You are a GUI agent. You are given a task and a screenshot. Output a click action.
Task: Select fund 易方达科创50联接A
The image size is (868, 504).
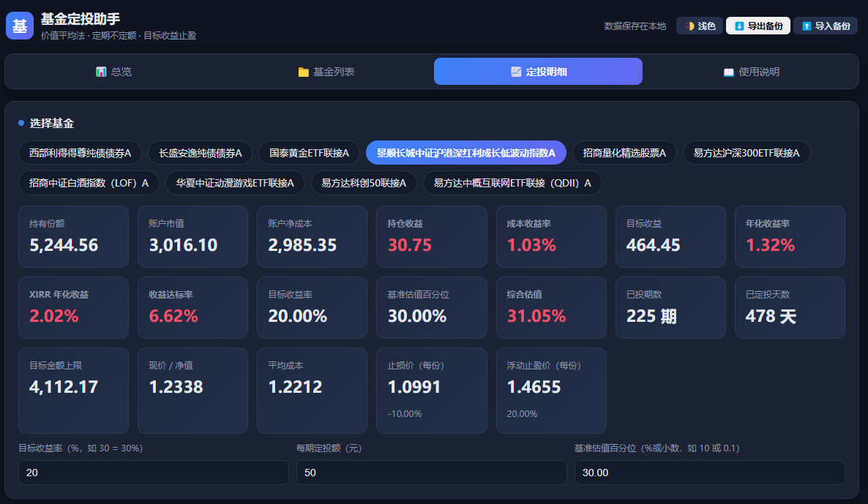364,183
